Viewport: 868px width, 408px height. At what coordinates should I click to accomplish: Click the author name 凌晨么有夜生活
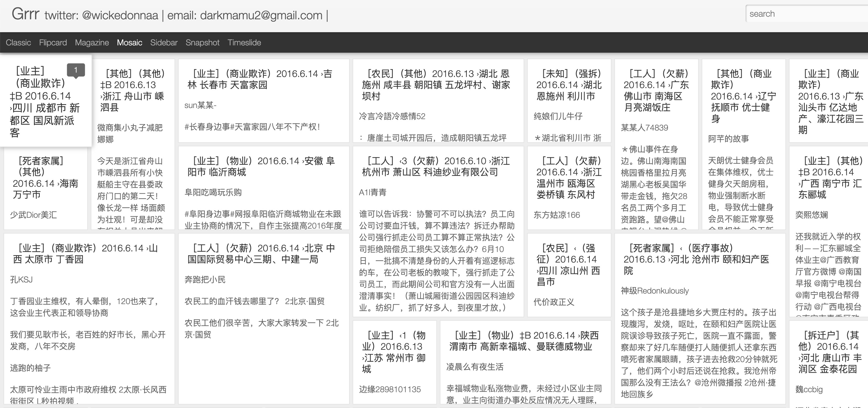click(x=475, y=367)
